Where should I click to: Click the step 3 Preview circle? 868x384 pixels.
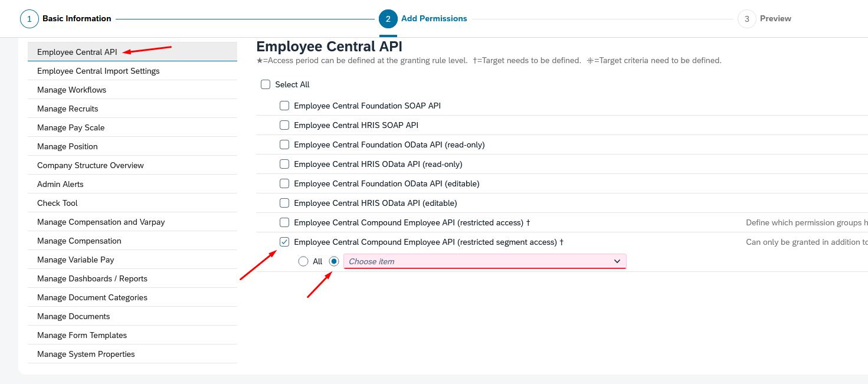coord(746,19)
